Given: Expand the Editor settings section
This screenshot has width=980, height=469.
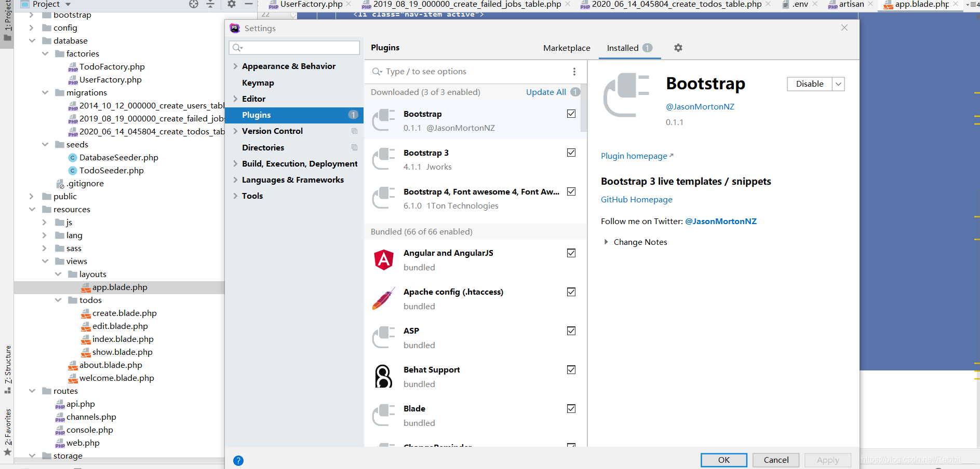Looking at the screenshot, I should [x=235, y=99].
